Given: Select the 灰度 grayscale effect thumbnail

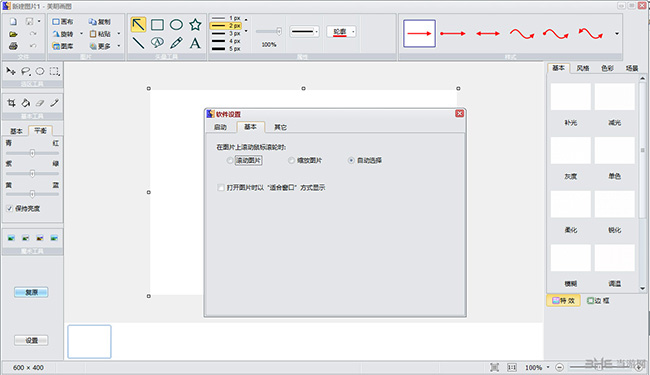Looking at the screenshot, I should [x=570, y=150].
